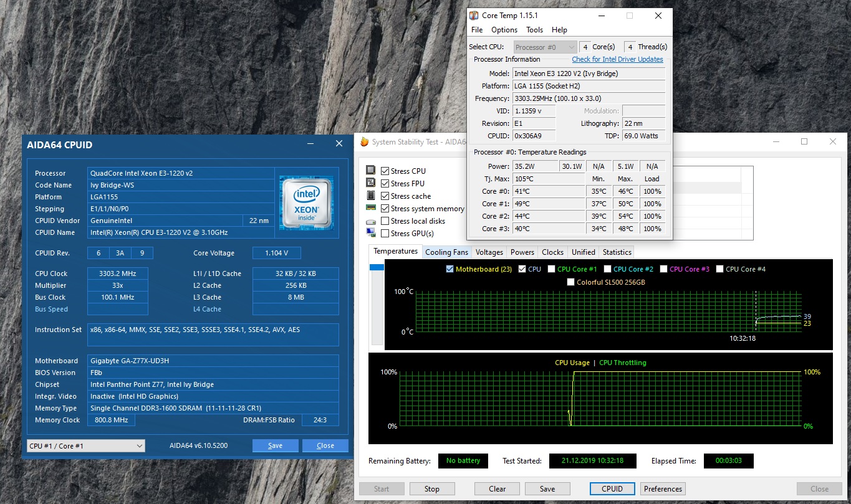The height and width of the screenshot is (504, 851).
Task: Click the Close button in AIDA64 CPUID
Action: [x=325, y=446]
